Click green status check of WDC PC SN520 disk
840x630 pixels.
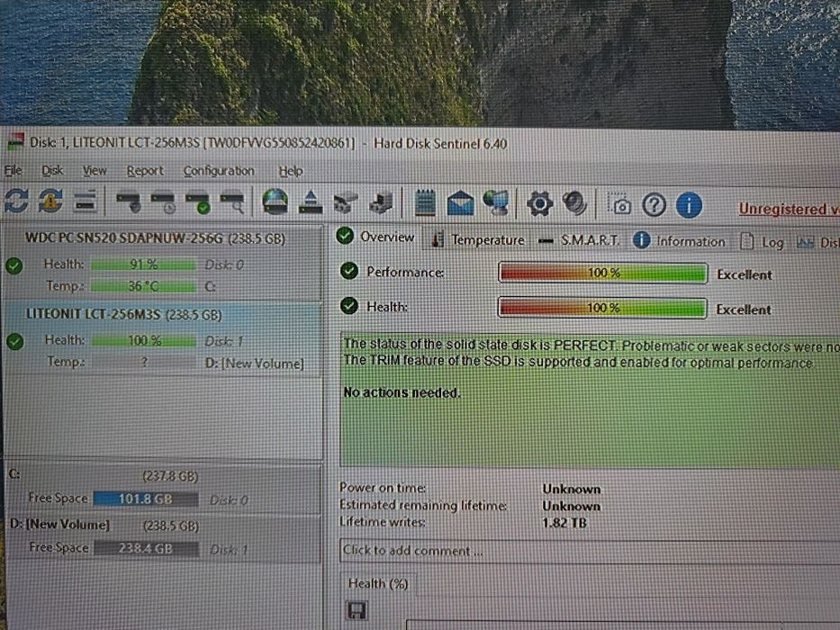(14, 265)
